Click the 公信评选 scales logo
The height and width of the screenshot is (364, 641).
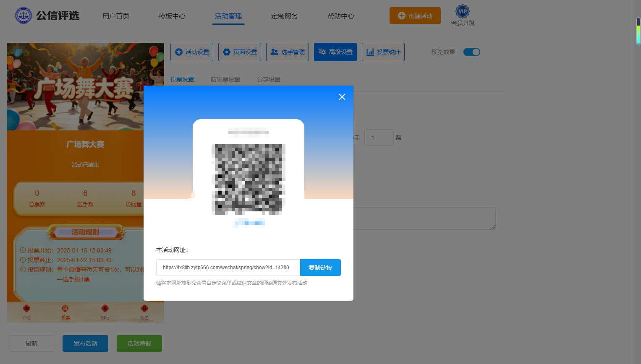click(x=24, y=16)
